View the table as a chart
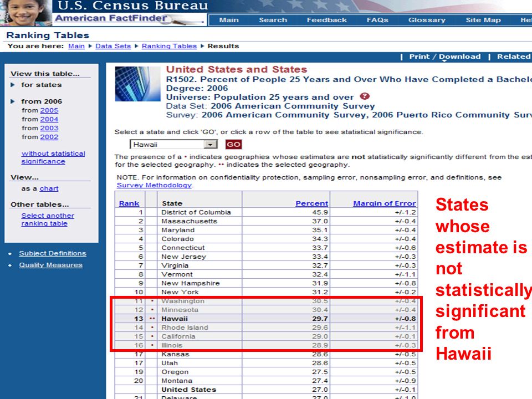Image resolution: width=532 pixels, height=399 pixels. point(49,188)
